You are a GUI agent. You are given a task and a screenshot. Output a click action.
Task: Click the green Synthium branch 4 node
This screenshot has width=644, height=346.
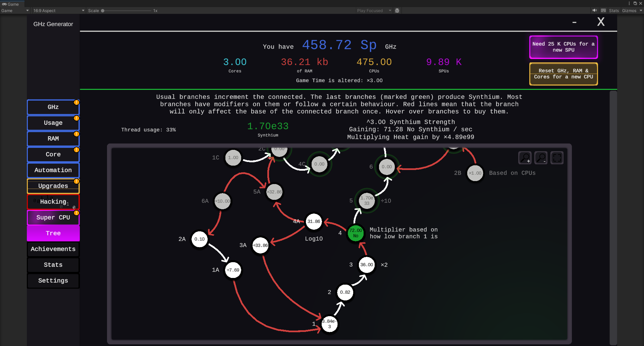tap(356, 233)
